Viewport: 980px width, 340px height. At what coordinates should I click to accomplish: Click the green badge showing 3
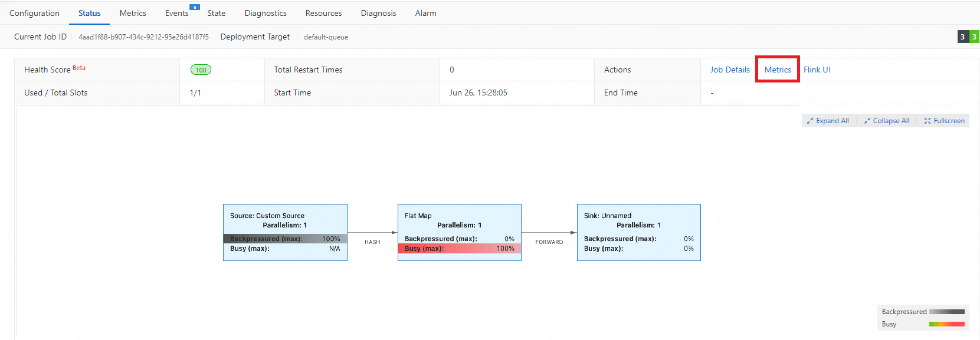point(974,37)
